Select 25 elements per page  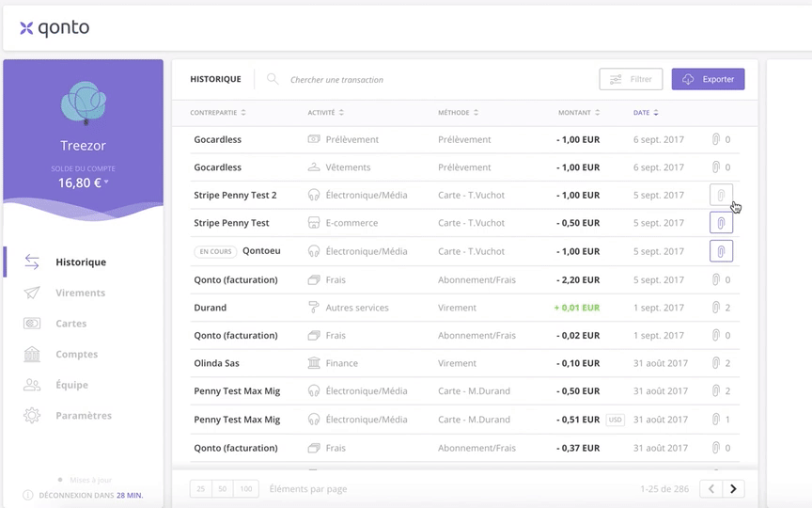point(201,489)
